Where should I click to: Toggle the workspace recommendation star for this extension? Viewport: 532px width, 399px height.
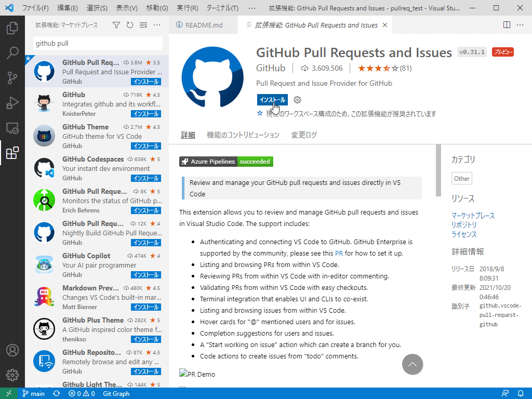[259, 112]
